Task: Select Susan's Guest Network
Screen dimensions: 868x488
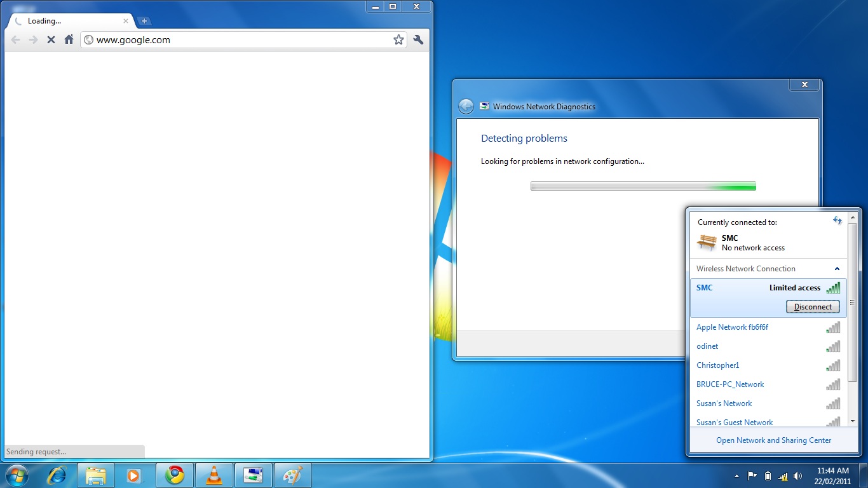Action: (768, 421)
